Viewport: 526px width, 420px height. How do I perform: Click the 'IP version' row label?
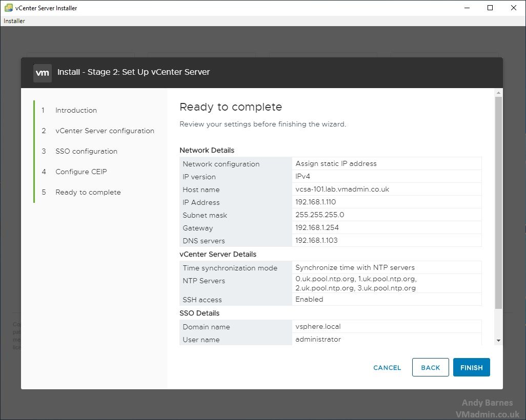pos(199,177)
